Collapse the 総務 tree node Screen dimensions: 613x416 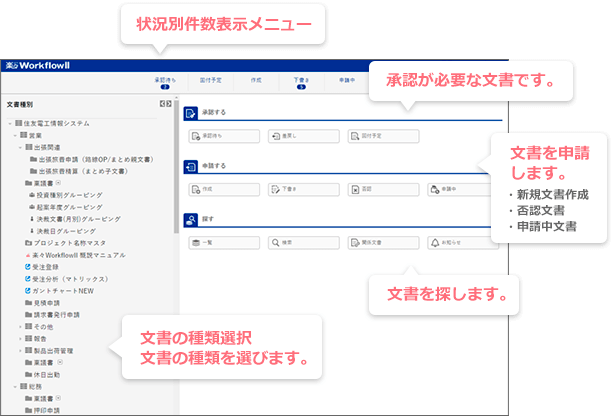click(x=15, y=387)
